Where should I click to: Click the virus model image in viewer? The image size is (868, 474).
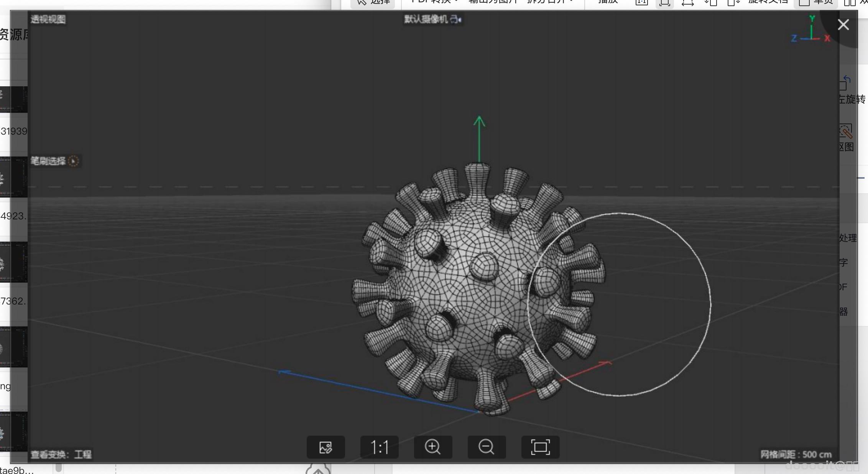[x=479, y=288]
